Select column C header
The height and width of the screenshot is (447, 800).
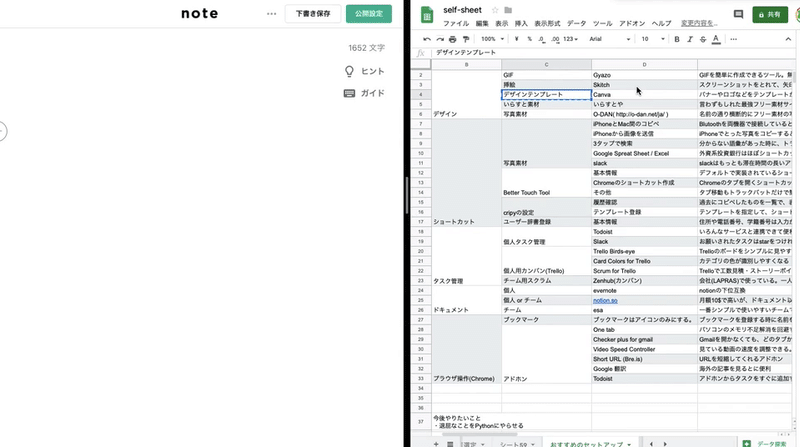pos(546,64)
